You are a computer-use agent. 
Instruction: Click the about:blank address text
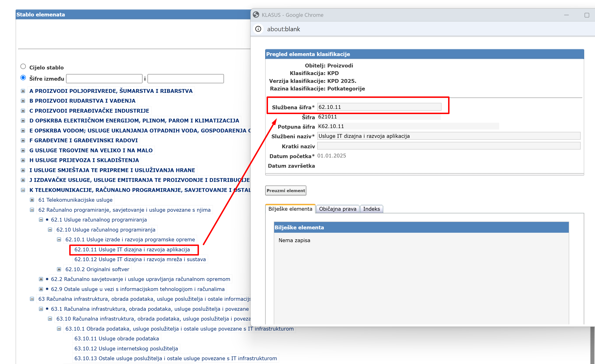tap(284, 29)
